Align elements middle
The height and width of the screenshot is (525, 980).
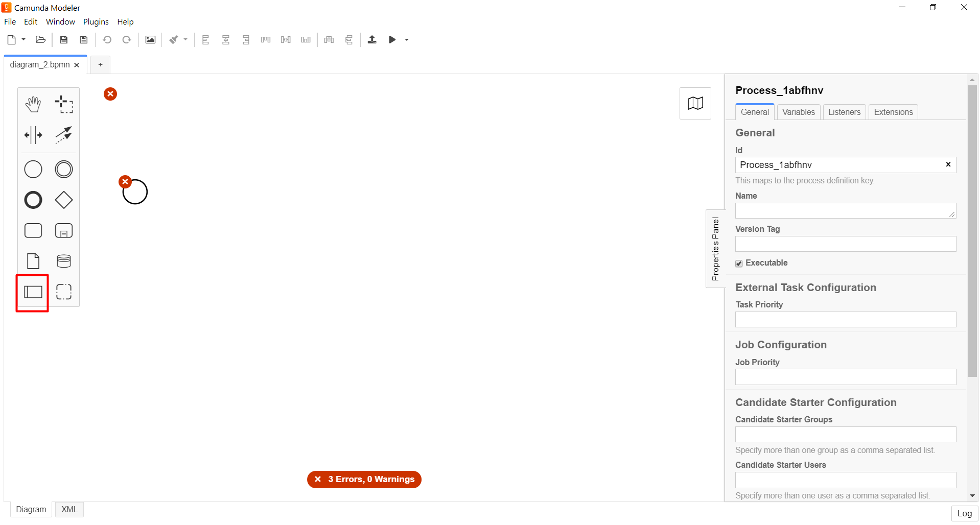coord(286,40)
